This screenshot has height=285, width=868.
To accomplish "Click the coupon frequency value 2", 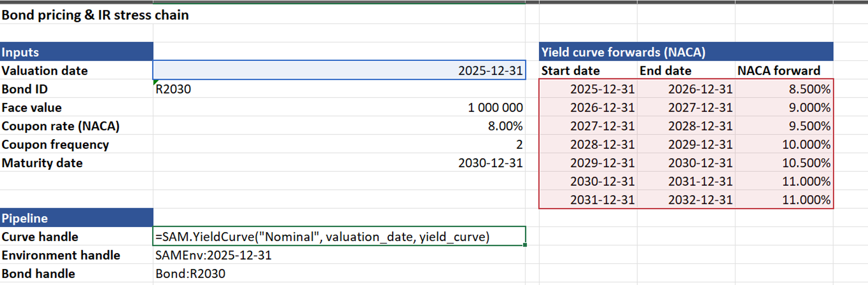I will click(x=339, y=144).
